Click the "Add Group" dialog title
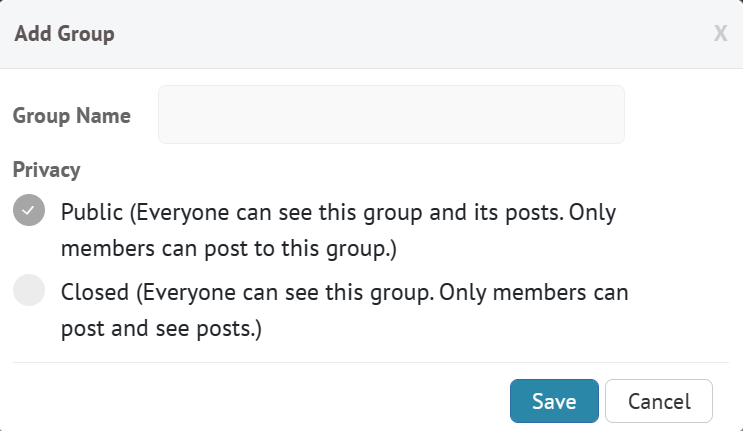This screenshot has height=431, width=743. (x=64, y=34)
